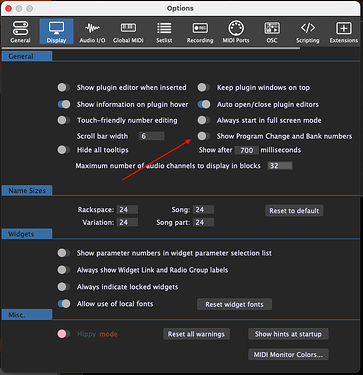The image size is (363, 375).
Task: Select the General section header
Action: click(27, 56)
